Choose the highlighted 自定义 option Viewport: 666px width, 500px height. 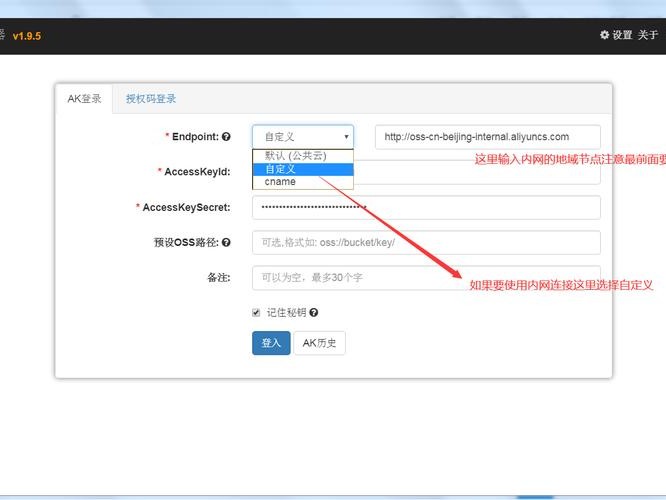(x=303, y=169)
